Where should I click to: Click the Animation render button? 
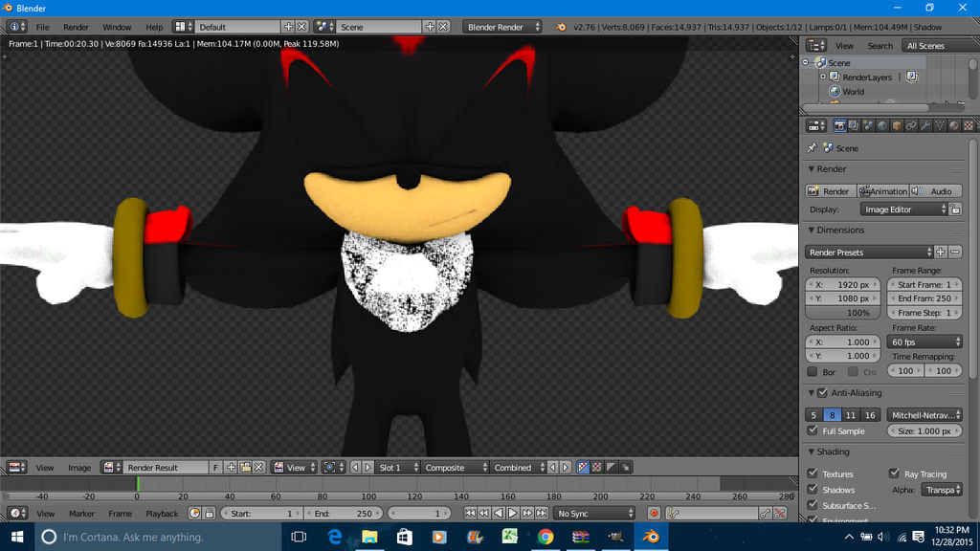pos(882,191)
